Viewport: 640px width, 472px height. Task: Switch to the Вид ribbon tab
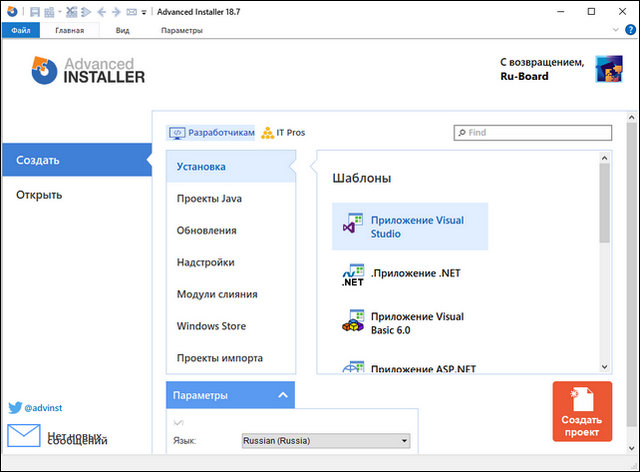122,31
